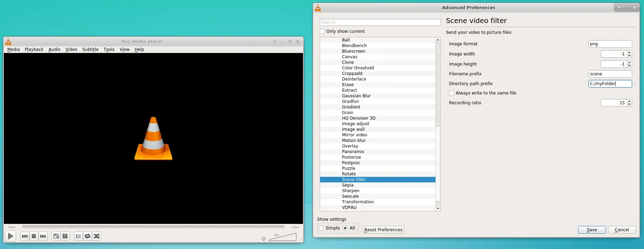Click the preferences Search field

pyautogui.click(x=380, y=22)
